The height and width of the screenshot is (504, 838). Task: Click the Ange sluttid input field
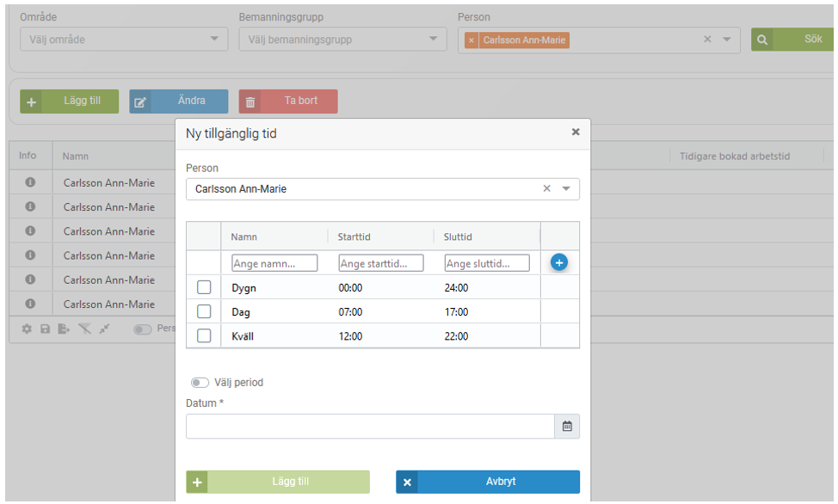pos(487,263)
